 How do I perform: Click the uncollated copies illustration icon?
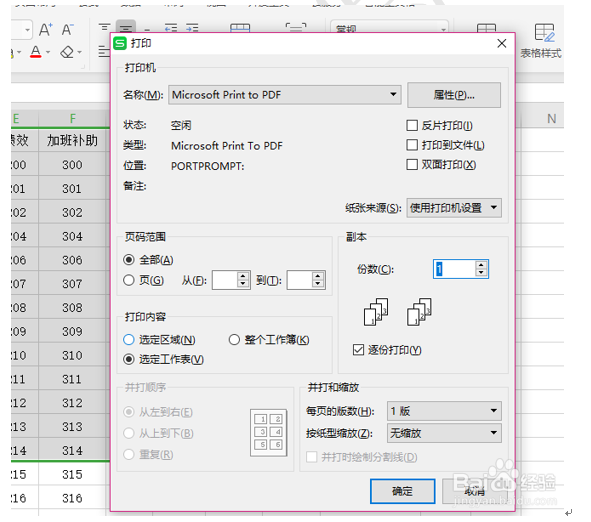(x=419, y=312)
